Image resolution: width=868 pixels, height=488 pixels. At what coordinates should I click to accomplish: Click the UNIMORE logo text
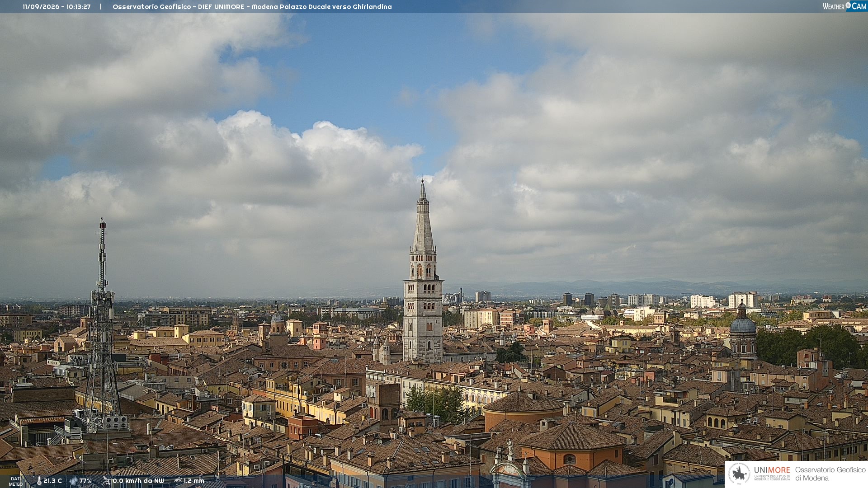click(x=772, y=470)
